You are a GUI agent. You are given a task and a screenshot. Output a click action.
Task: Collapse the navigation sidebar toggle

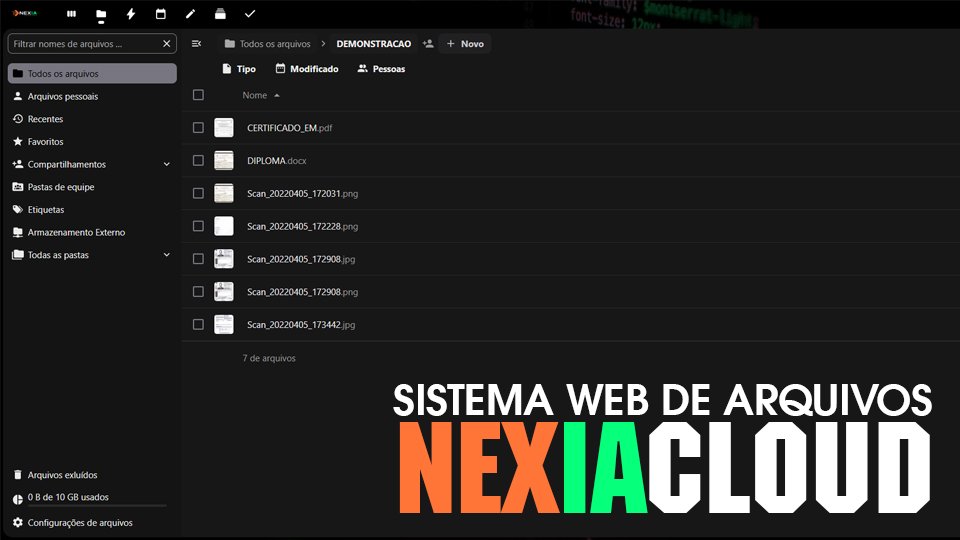pos(196,44)
